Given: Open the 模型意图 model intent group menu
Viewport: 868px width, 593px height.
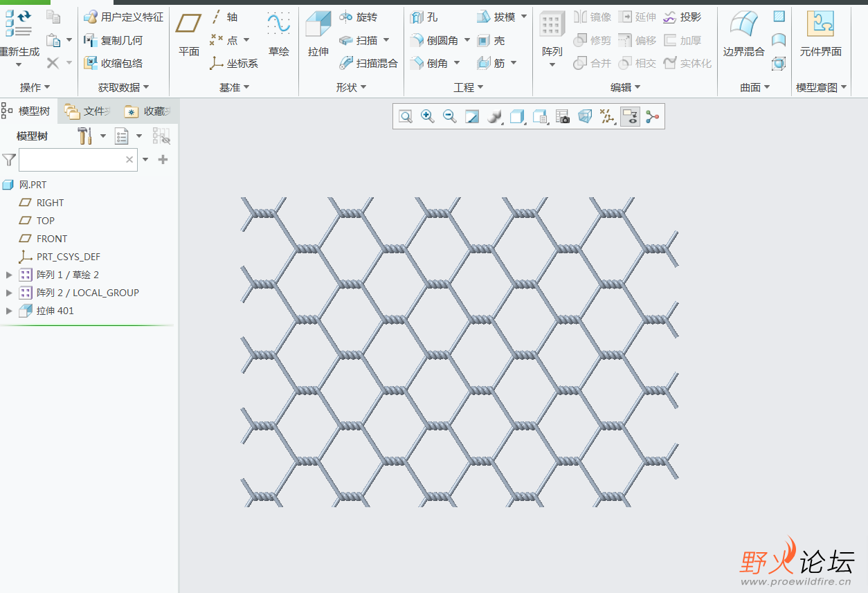Looking at the screenshot, I should click(822, 87).
